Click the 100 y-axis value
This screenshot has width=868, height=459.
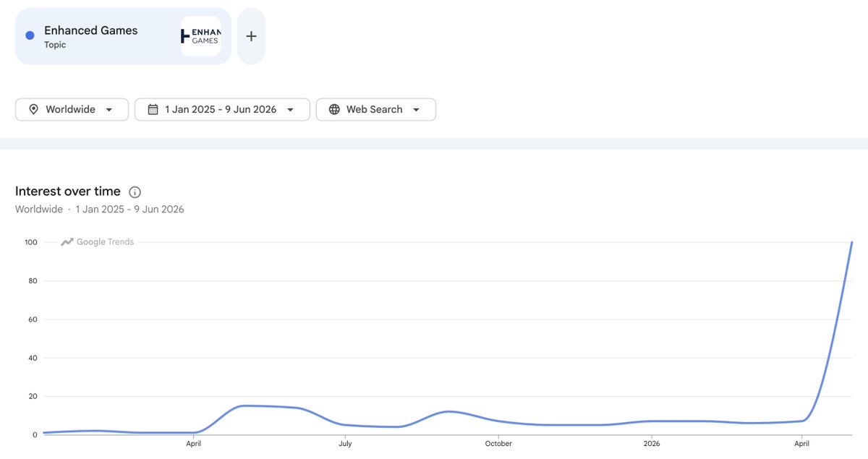click(30, 242)
